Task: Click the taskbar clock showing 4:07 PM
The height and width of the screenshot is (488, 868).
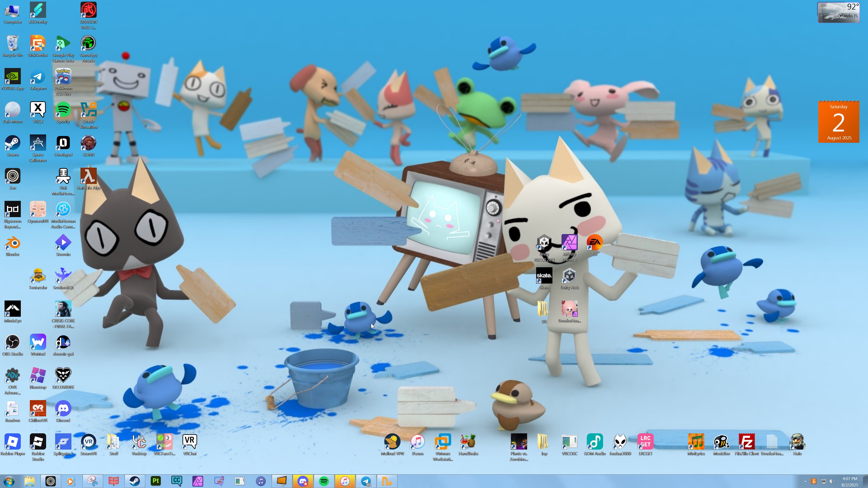Action: pyautogui.click(x=849, y=481)
